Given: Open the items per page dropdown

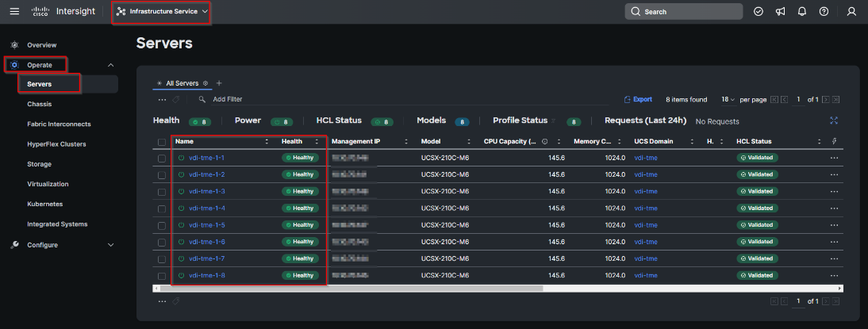Looking at the screenshot, I should 729,100.
